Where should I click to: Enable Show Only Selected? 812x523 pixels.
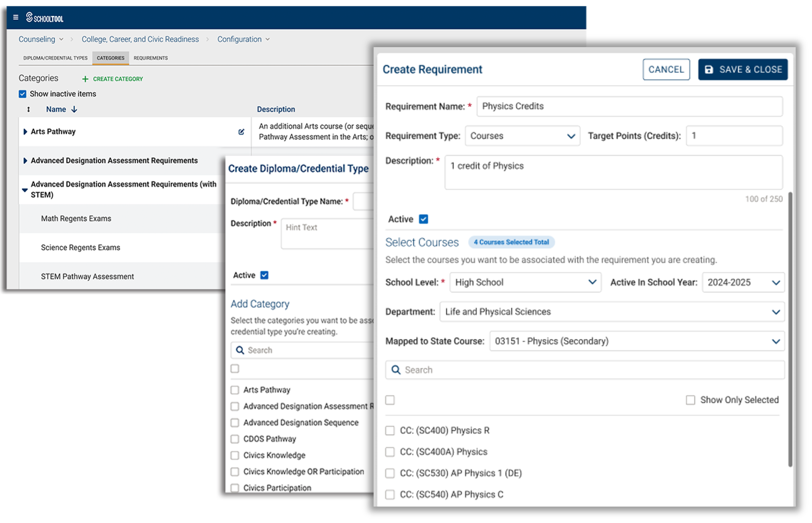click(x=690, y=399)
